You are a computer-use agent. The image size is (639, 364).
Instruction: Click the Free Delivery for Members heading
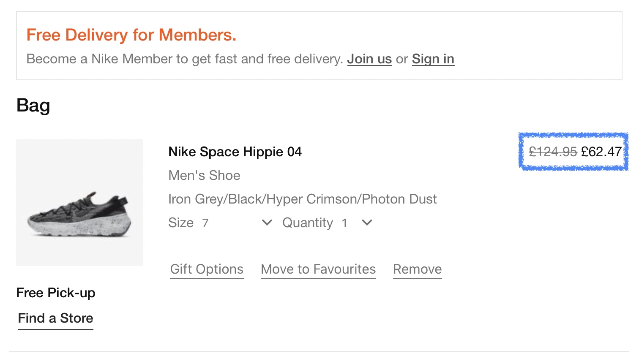pyautogui.click(x=131, y=35)
